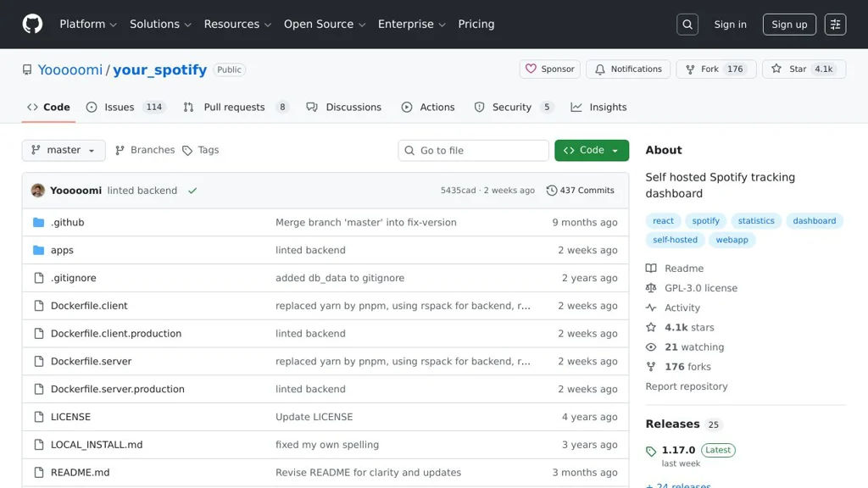Click the Sponsor heart button
Image resolution: width=868 pixels, height=488 pixels.
[x=549, y=69]
